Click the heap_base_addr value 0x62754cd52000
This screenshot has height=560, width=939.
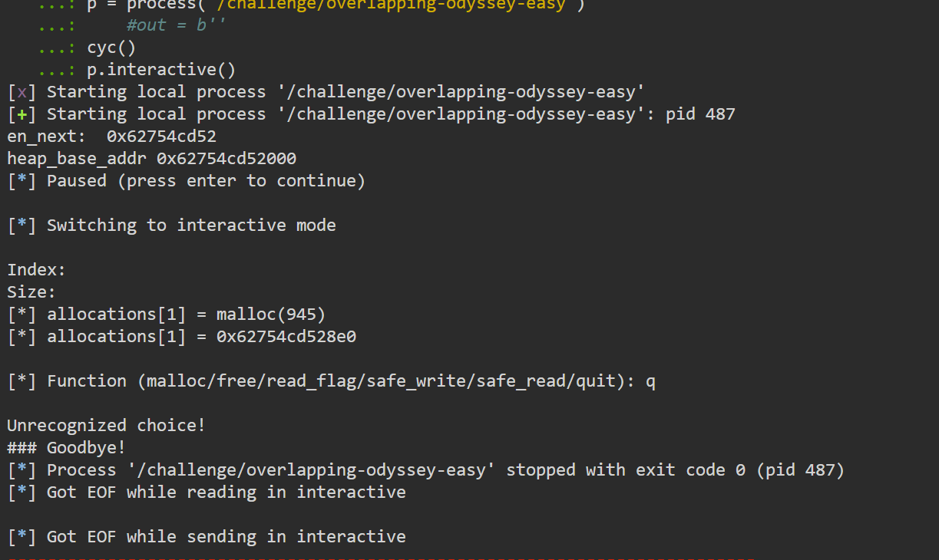pyautogui.click(x=226, y=159)
